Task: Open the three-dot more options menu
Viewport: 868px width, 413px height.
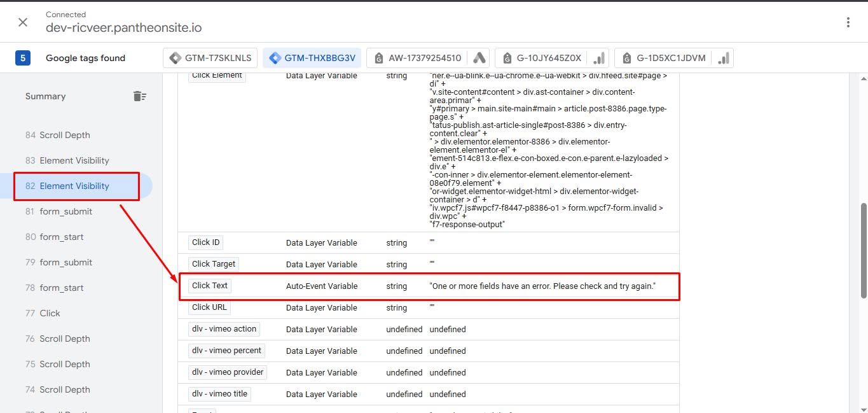Action: (x=848, y=22)
